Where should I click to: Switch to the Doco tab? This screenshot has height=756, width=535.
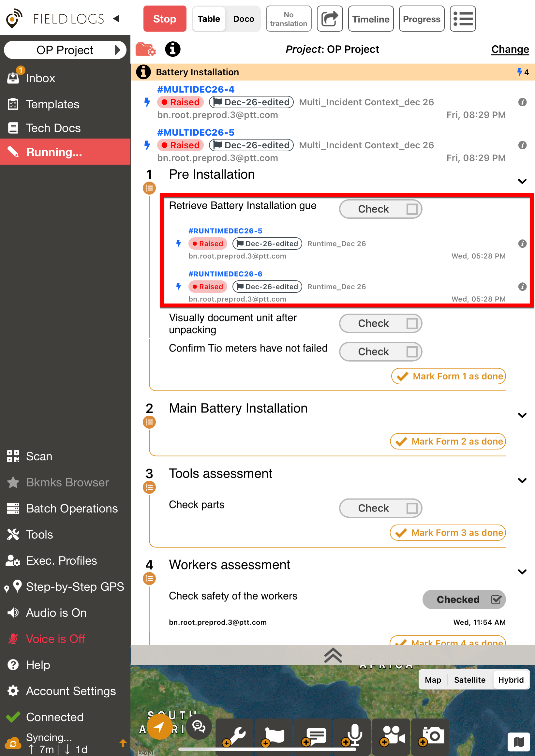pyautogui.click(x=244, y=19)
